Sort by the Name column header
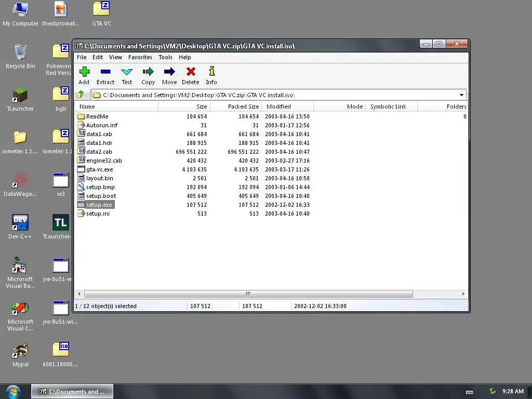This screenshot has width=532, height=399. pyautogui.click(x=116, y=107)
